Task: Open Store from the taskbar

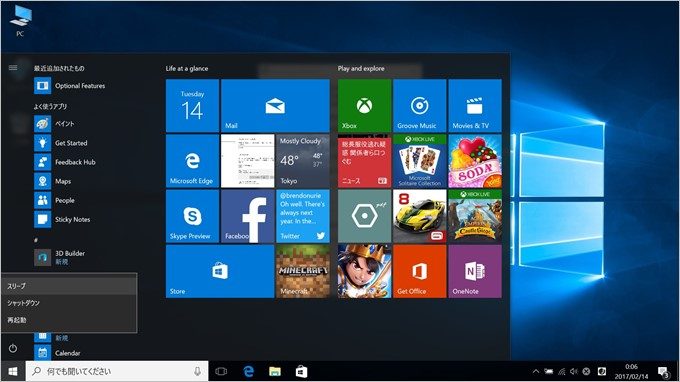Action: (x=301, y=372)
